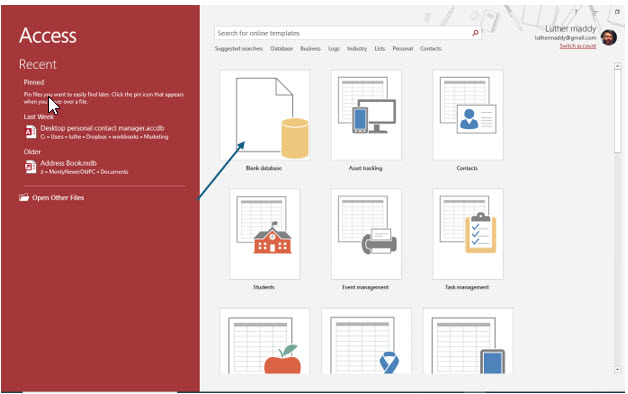Click the search magnifier icon
628x394 pixels.
pyautogui.click(x=475, y=33)
